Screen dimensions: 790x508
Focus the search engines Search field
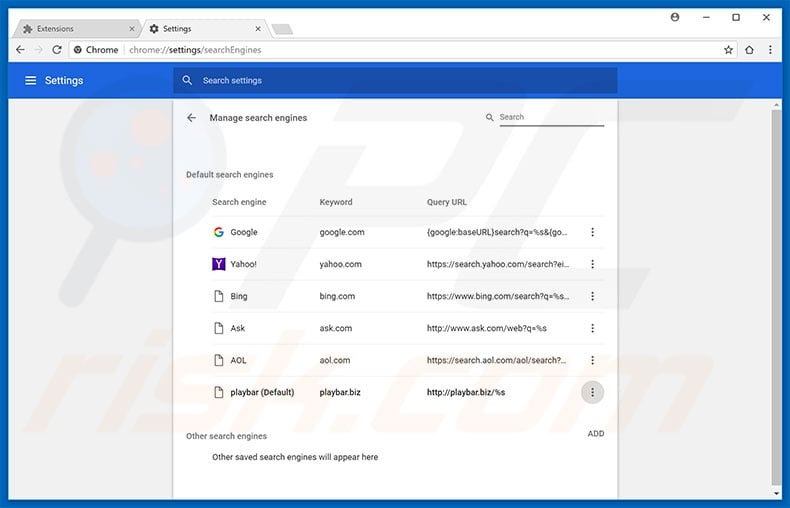point(552,117)
